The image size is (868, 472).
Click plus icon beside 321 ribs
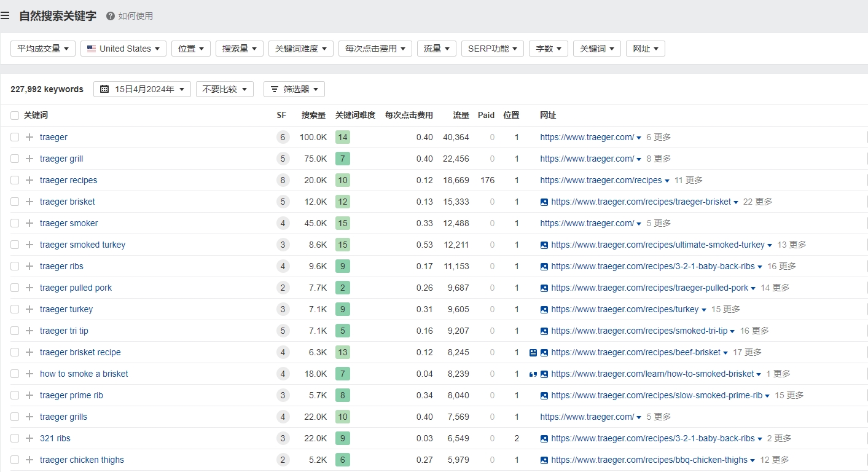tap(29, 438)
